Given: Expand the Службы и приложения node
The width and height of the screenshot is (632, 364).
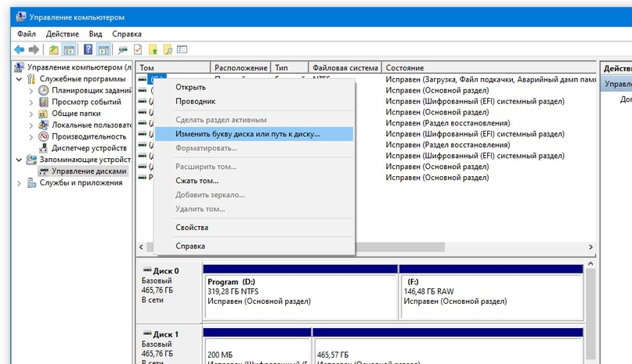Looking at the screenshot, I should click(x=19, y=183).
